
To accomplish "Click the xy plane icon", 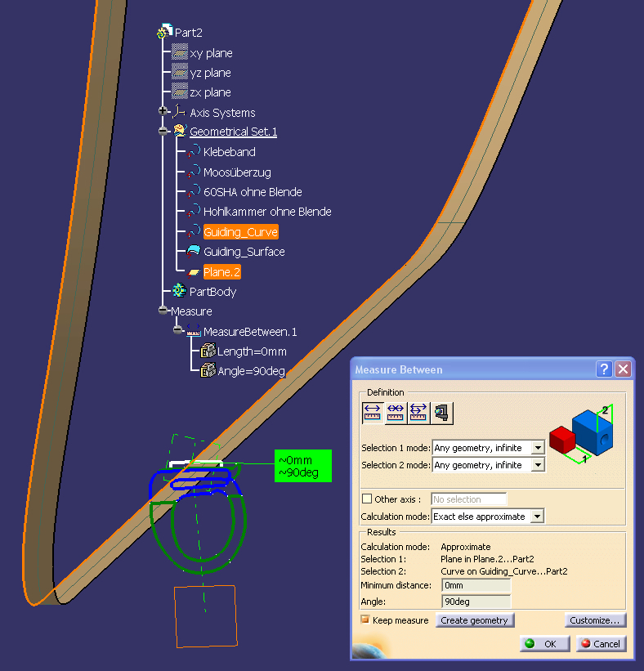I will [180, 52].
